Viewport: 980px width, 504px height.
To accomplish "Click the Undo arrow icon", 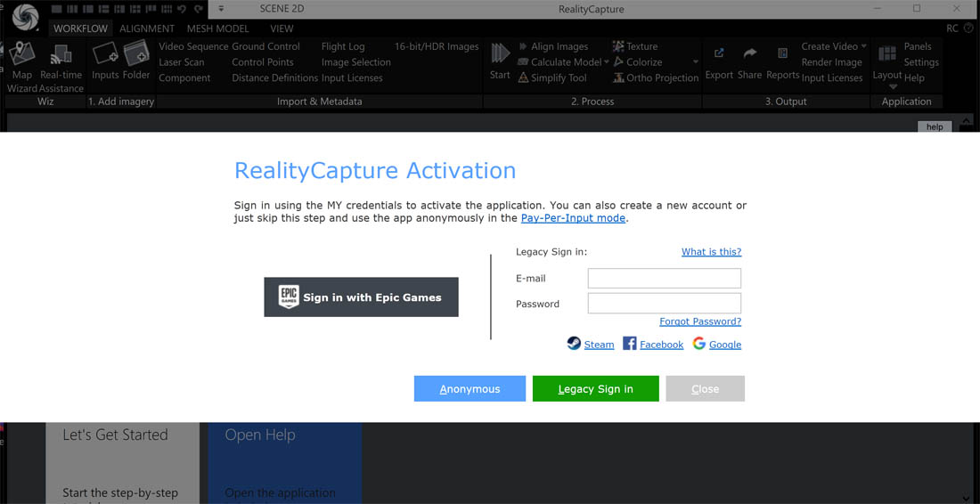I will (x=182, y=9).
